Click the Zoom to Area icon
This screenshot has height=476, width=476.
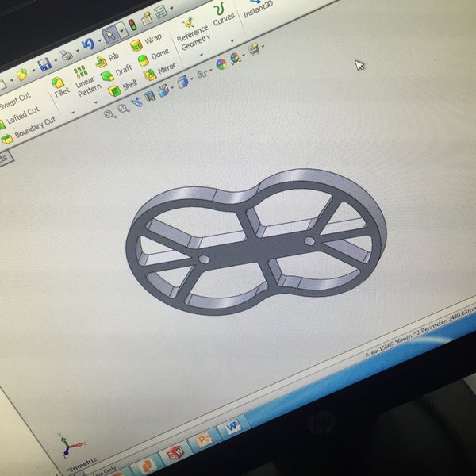(x=123, y=108)
